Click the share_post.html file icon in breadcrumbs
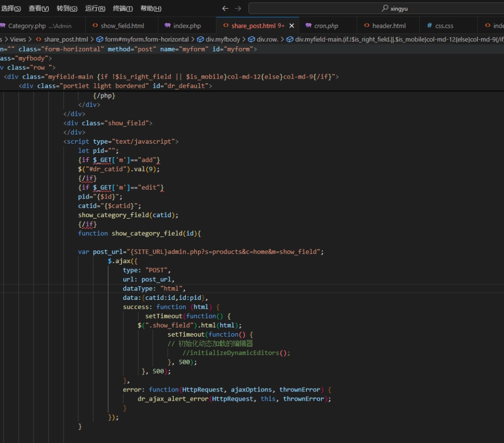The width and height of the screenshot is (504, 443). [39, 39]
